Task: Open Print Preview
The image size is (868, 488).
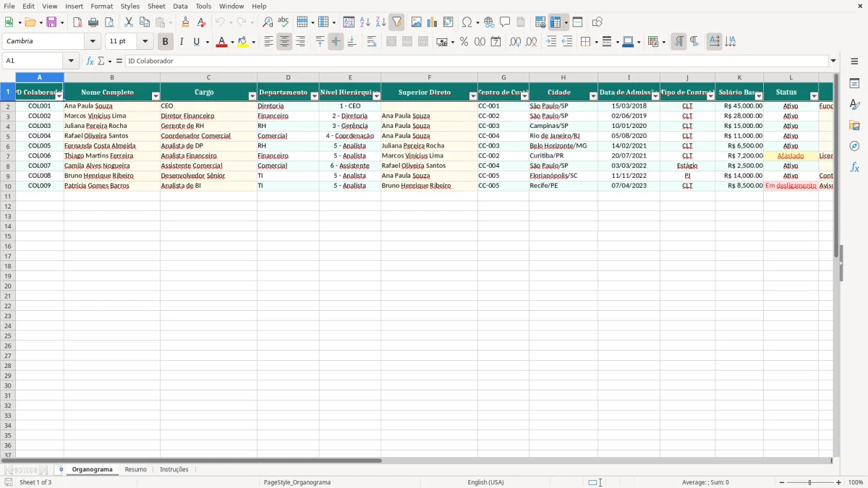Action: tap(109, 22)
